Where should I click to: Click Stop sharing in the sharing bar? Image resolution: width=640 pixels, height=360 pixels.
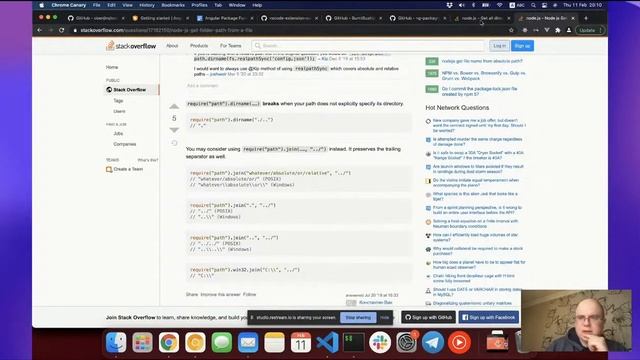tap(358, 318)
